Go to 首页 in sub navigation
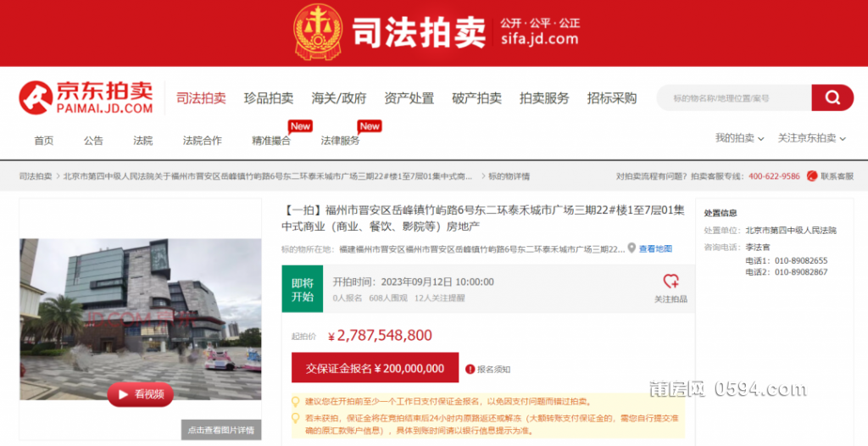Viewport: 868px width, 446px height. click(x=44, y=141)
